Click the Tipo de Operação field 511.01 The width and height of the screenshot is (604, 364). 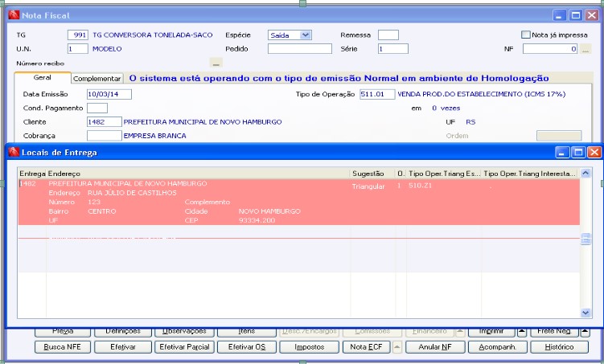point(377,94)
